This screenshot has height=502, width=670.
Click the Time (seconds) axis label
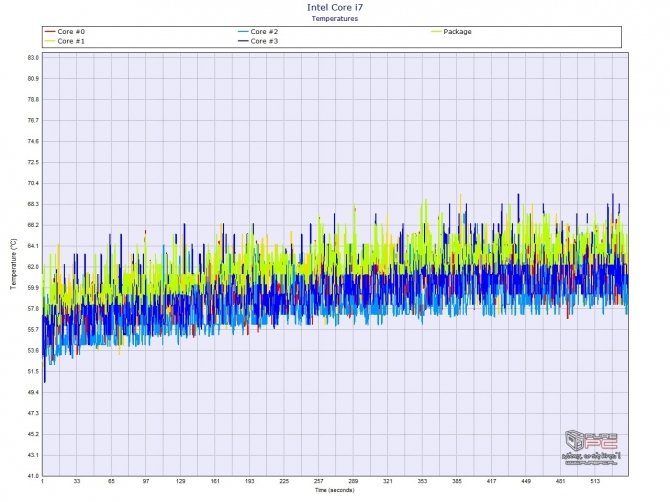click(x=335, y=490)
